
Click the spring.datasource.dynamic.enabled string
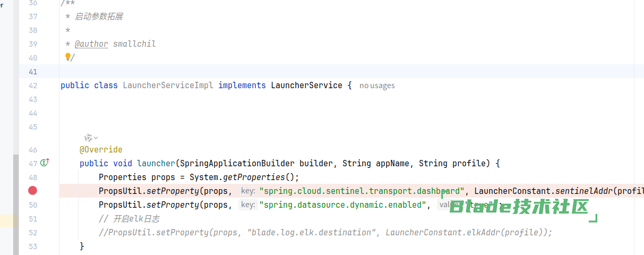342,205
